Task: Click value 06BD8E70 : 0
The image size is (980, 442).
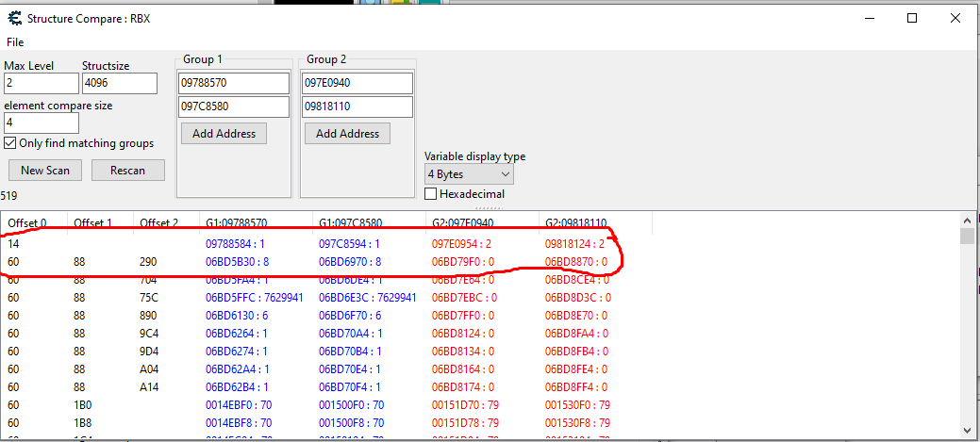Action: (576, 316)
